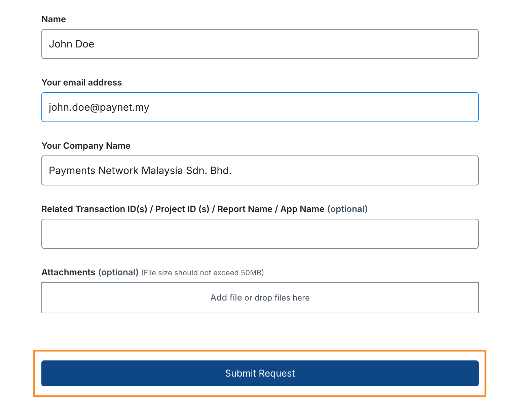
Task: Click the highlighted orange submit area
Action: pyautogui.click(x=259, y=373)
